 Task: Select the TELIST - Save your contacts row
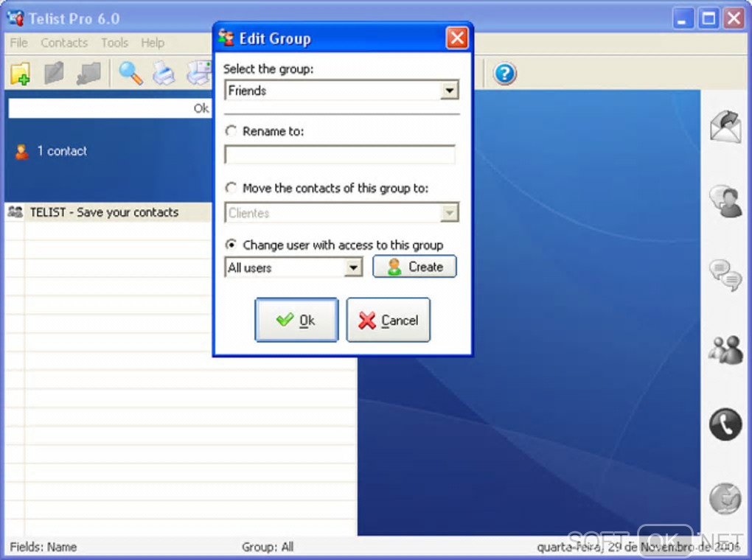coord(108,212)
